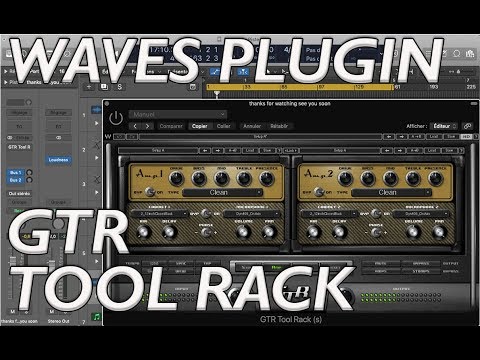The width and height of the screenshot is (480, 360).
Task: Click the Bus 2 send slot
Action: [15, 180]
